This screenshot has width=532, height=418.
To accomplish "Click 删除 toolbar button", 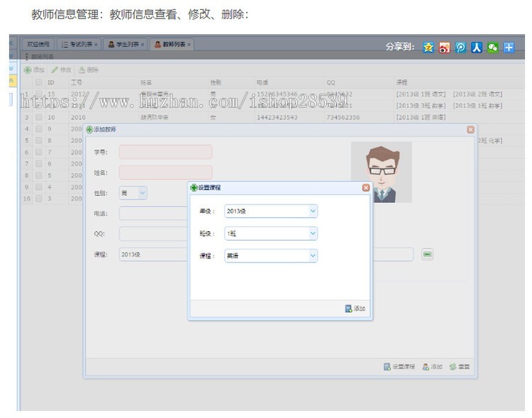I will coord(88,70).
